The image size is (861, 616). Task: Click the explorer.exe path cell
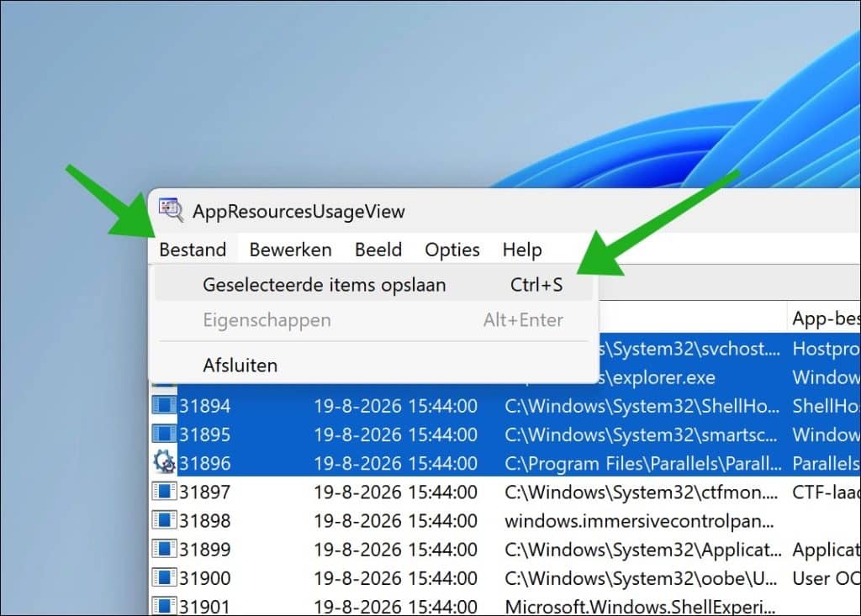click(658, 377)
